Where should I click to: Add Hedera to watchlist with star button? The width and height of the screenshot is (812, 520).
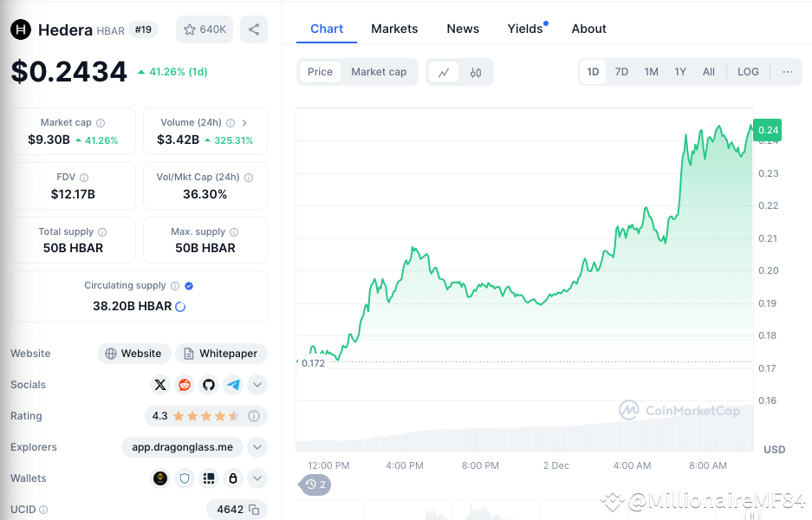pyautogui.click(x=205, y=29)
